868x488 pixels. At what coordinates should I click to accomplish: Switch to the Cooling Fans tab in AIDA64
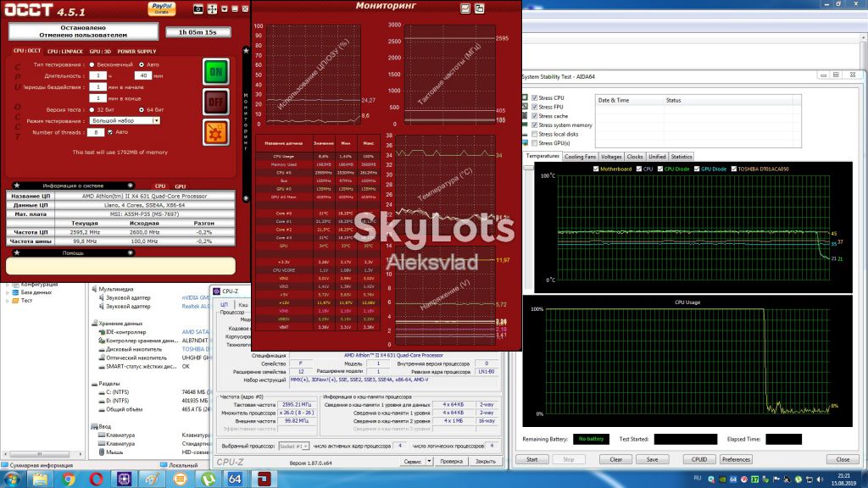point(580,157)
